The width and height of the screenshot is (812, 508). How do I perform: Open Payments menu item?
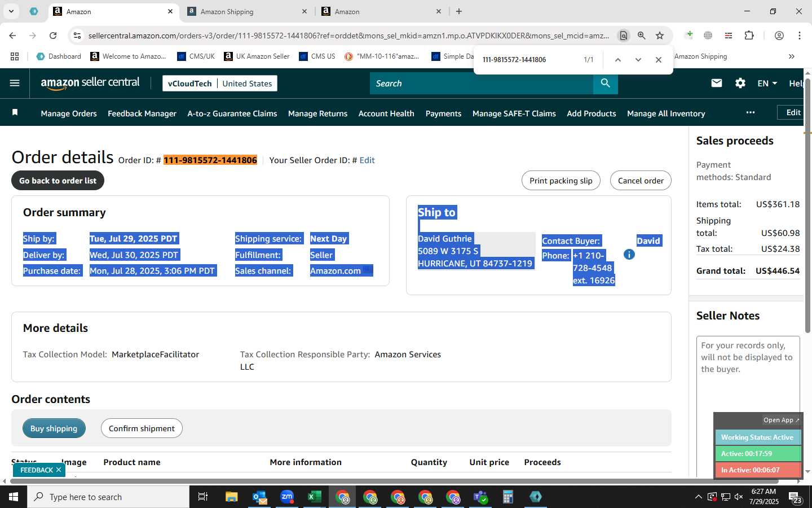tap(443, 113)
